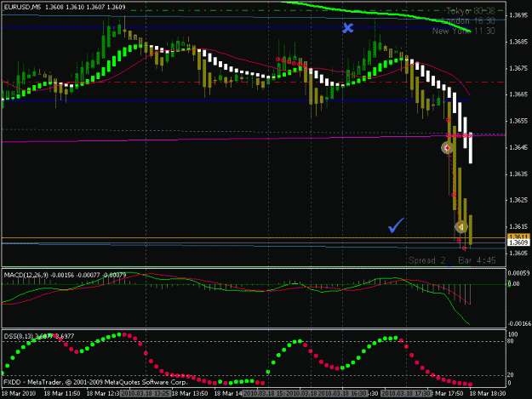532x399 pixels.
Task: Click the 1.3605 price axis value
Action: click(518, 253)
